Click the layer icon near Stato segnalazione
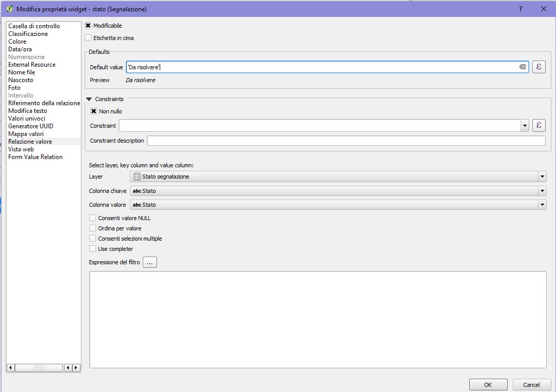 pyautogui.click(x=137, y=177)
